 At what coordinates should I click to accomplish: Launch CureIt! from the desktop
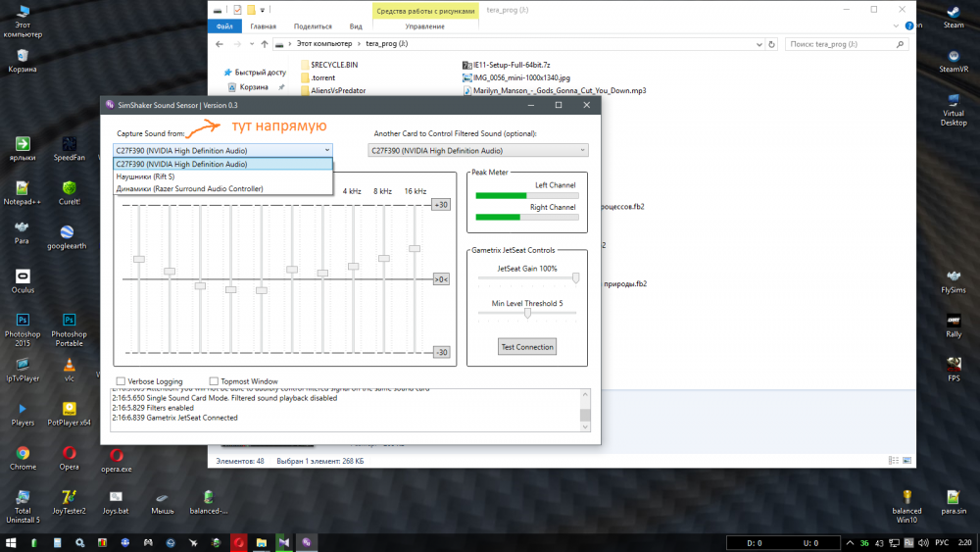click(69, 192)
